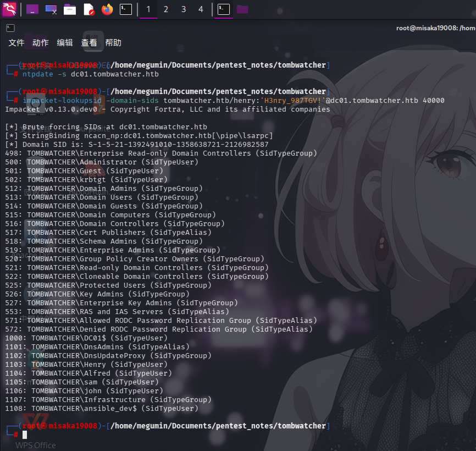The height and width of the screenshot is (451, 476).
Task: Click the 526: Key Admins line
Action: (97, 294)
